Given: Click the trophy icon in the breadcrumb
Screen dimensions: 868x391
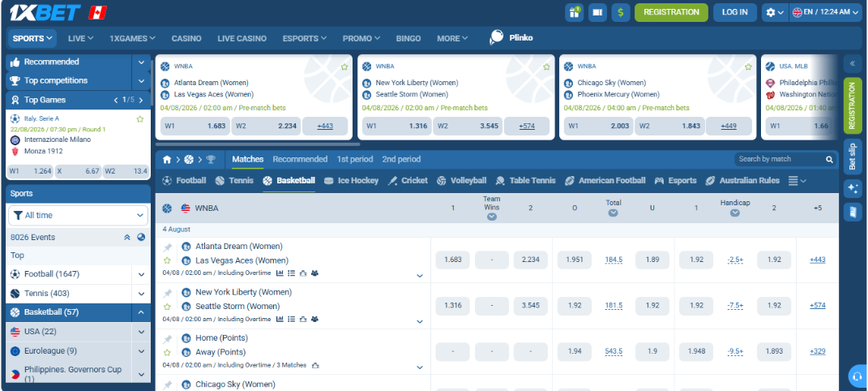Looking at the screenshot, I should (211, 160).
